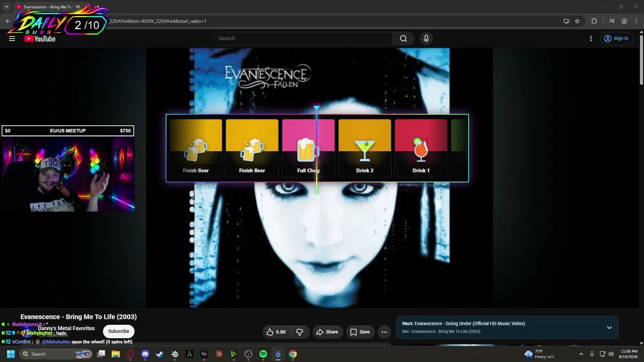The width and height of the screenshot is (644, 362).
Task: Install app icon in address bar
Action: coord(566,21)
